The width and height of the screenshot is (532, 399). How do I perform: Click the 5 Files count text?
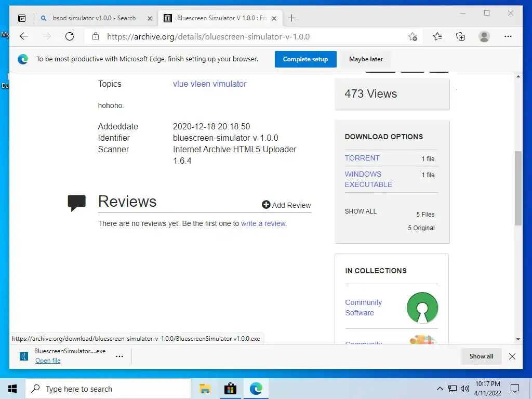pyautogui.click(x=425, y=215)
